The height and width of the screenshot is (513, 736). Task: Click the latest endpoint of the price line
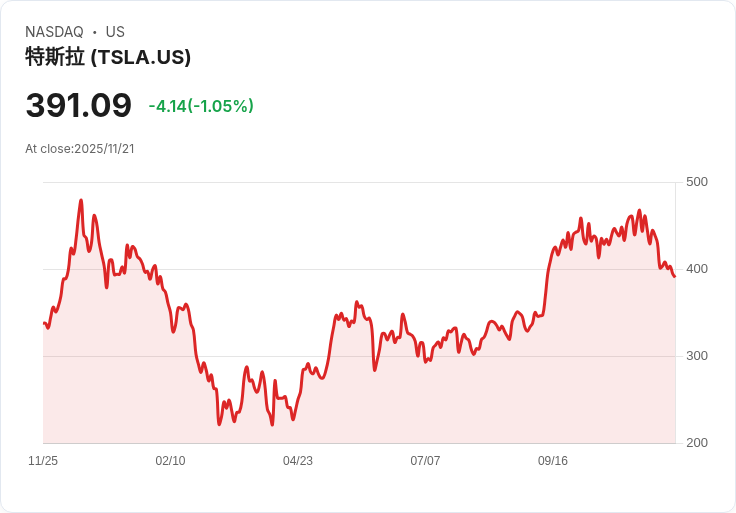pyautogui.click(x=675, y=276)
